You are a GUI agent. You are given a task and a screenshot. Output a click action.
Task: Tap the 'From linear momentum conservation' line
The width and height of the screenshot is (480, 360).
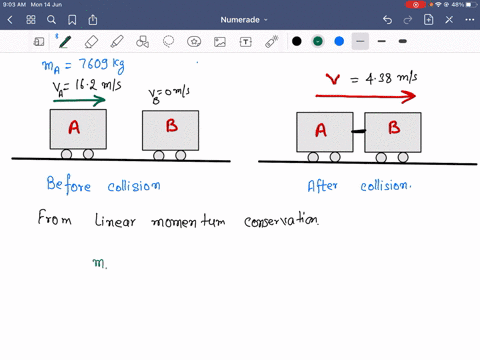click(178, 219)
